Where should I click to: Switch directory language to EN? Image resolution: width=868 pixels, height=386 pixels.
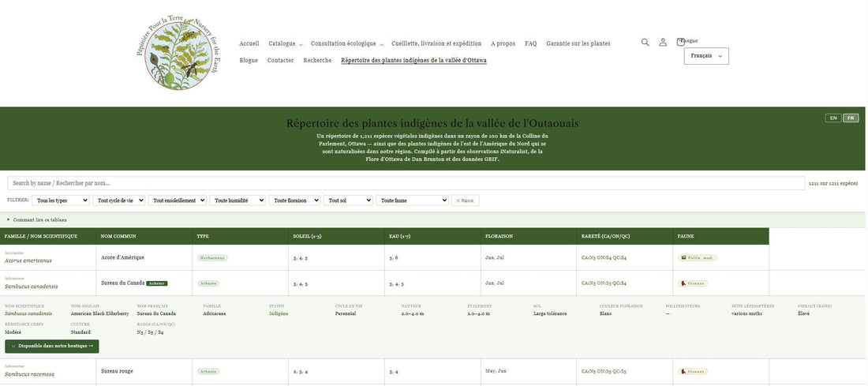(833, 118)
